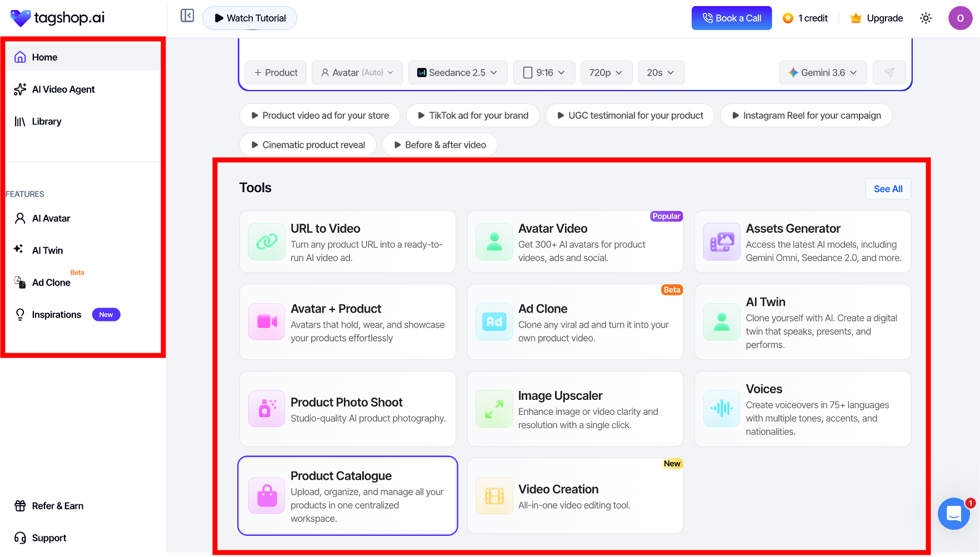Viewport: 980px width, 557px height.
Task: Click the AI Twin card icon
Action: click(722, 322)
